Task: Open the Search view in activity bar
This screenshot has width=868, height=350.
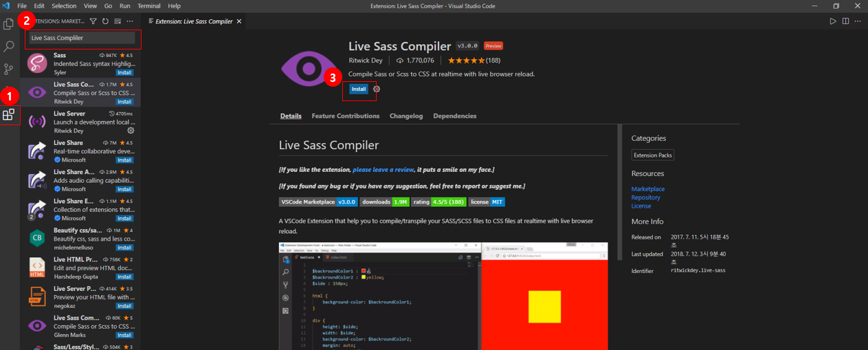Action: click(9, 47)
